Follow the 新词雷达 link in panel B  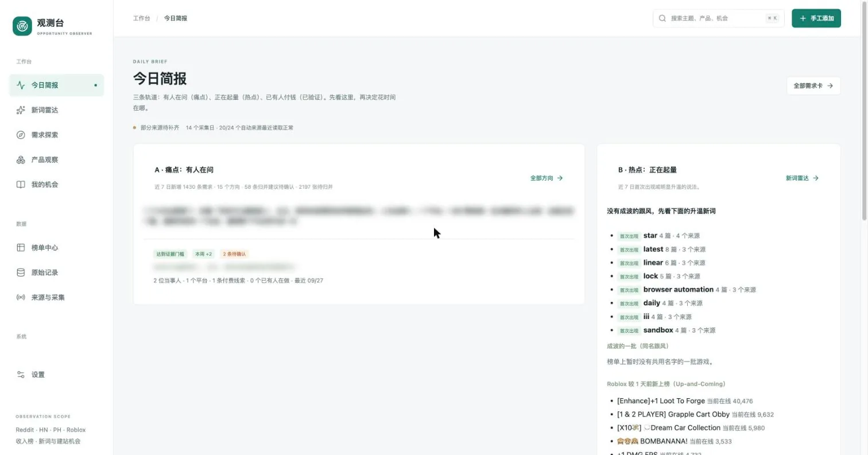[803, 178]
